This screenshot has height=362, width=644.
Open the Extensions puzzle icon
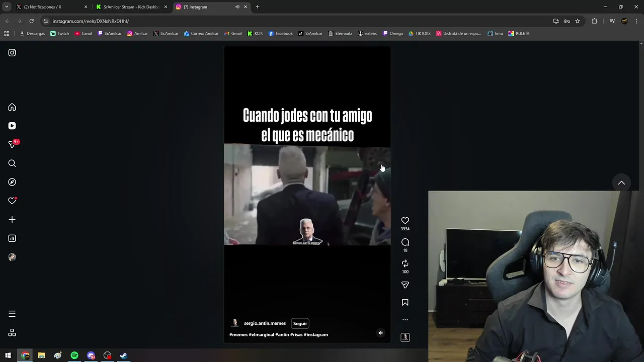click(x=594, y=21)
